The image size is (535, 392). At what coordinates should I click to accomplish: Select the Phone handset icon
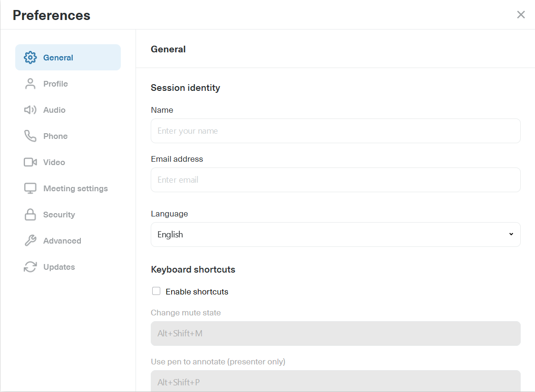(30, 136)
